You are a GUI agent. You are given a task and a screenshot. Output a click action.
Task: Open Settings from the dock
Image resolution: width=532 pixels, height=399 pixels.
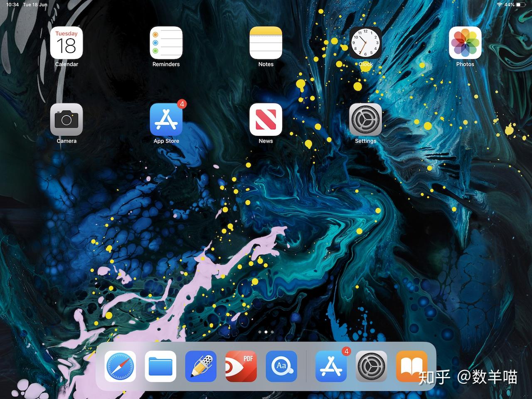[x=372, y=366]
